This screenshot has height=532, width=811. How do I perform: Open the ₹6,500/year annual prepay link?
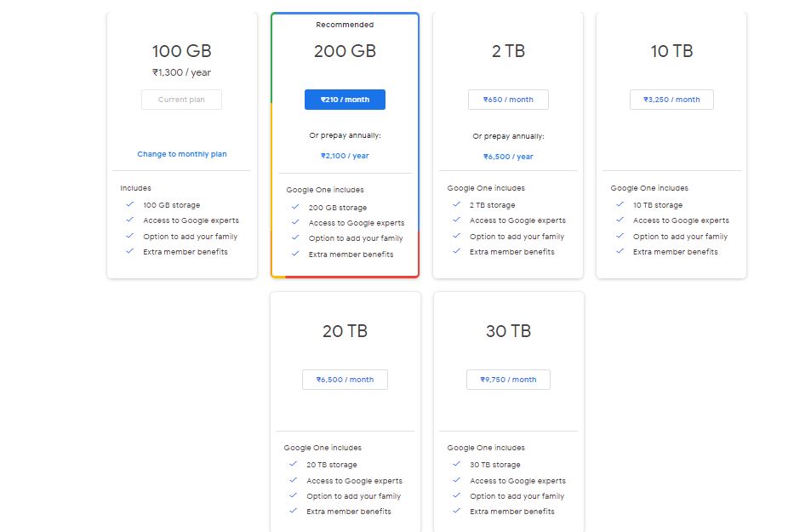click(507, 156)
